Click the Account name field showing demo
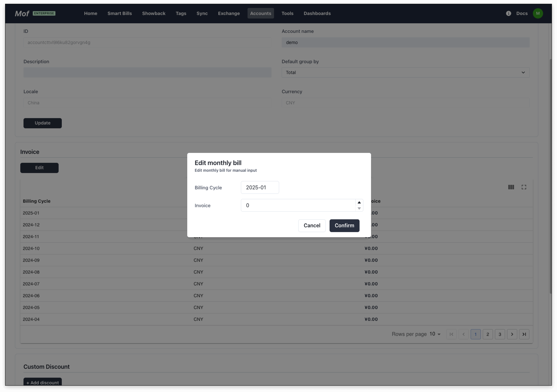The height and width of the screenshot is (392, 557). point(405,42)
